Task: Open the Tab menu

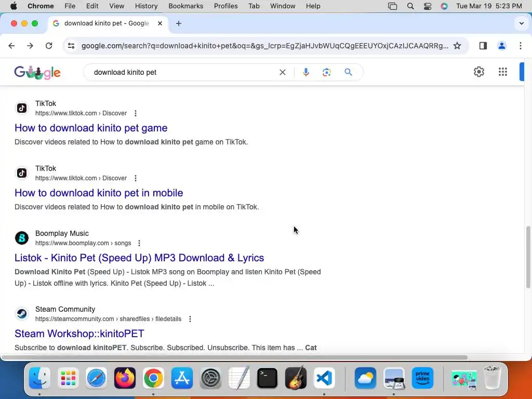Action: [x=254, y=6]
